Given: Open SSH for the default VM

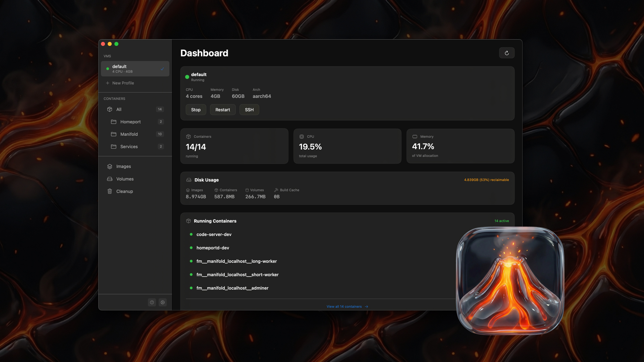Looking at the screenshot, I should pyautogui.click(x=249, y=110).
